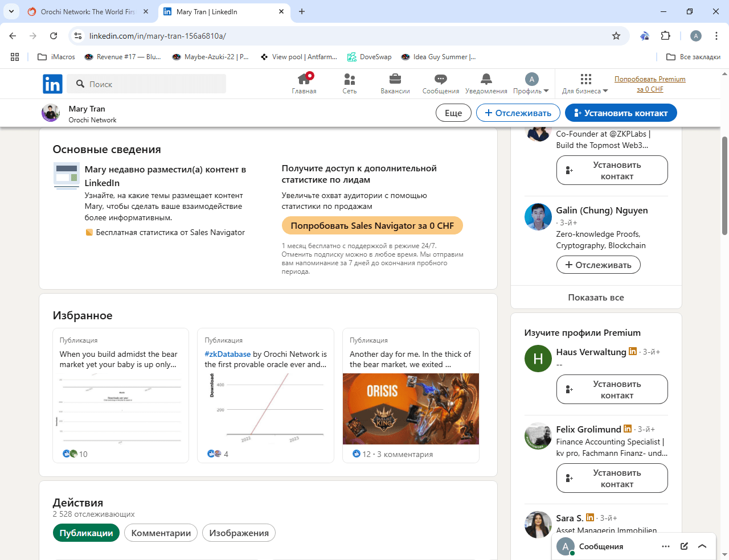Image resolution: width=729 pixels, height=560 pixels.
Task: View site information icon in address bar
Action: [79, 36]
